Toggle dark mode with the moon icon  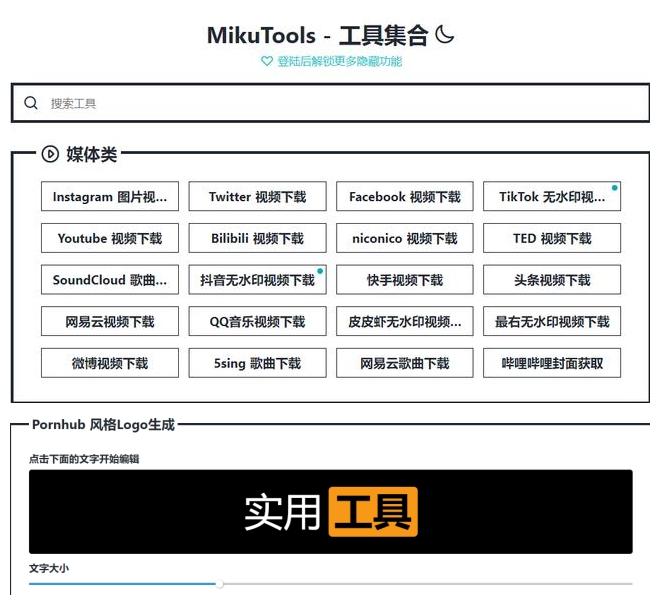point(444,35)
